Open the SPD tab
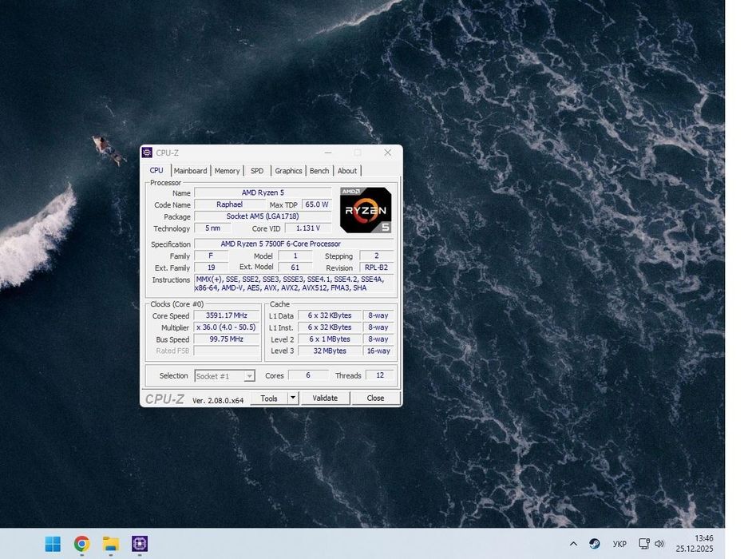Screen dimensions: 756x559 click(257, 171)
